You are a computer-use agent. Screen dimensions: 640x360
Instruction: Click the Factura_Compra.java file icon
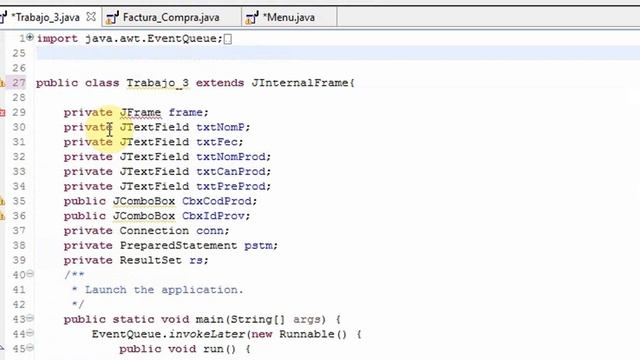tap(112, 18)
